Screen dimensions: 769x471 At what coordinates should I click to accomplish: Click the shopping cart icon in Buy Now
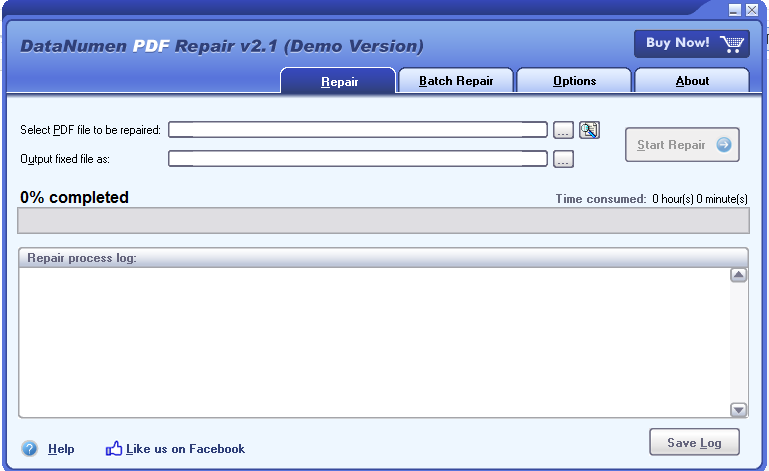[x=732, y=44]
